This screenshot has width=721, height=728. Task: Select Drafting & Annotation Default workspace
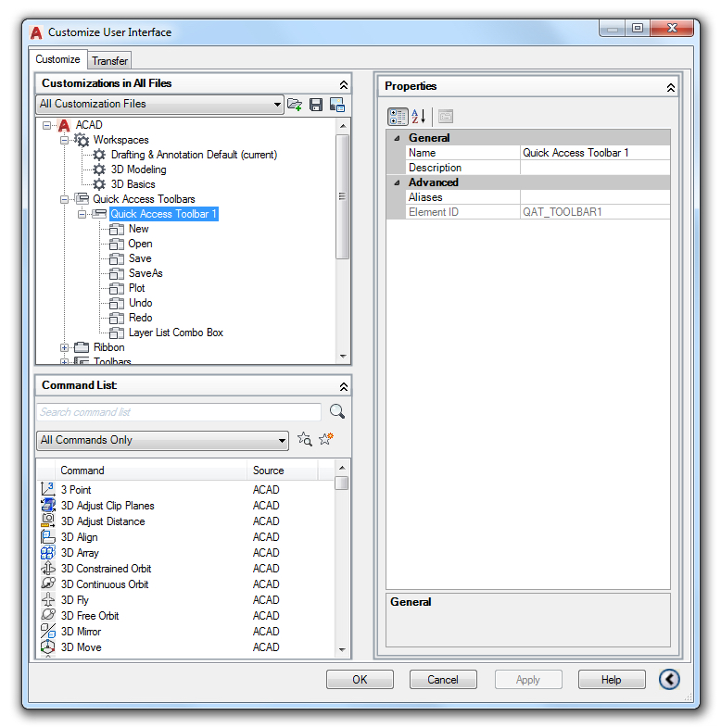tap(194, 155)
